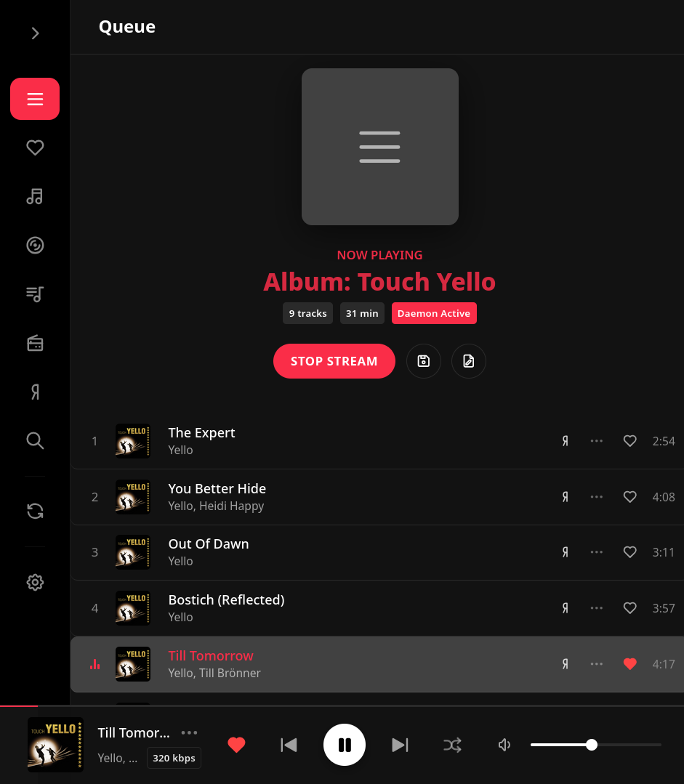684x784 pixels.
Task: Expand the sidebar with the chevron arrow
Action: click(x=35, y=33)
